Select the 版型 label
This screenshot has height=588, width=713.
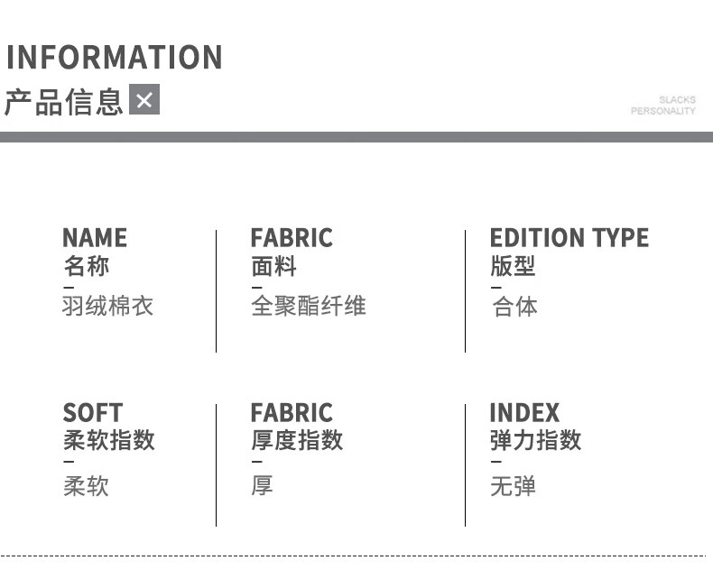click(x=513, y=266)
